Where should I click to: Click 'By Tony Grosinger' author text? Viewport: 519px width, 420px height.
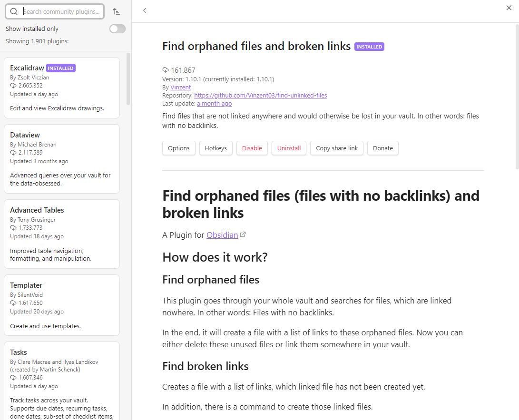click(x=33, y=220)
